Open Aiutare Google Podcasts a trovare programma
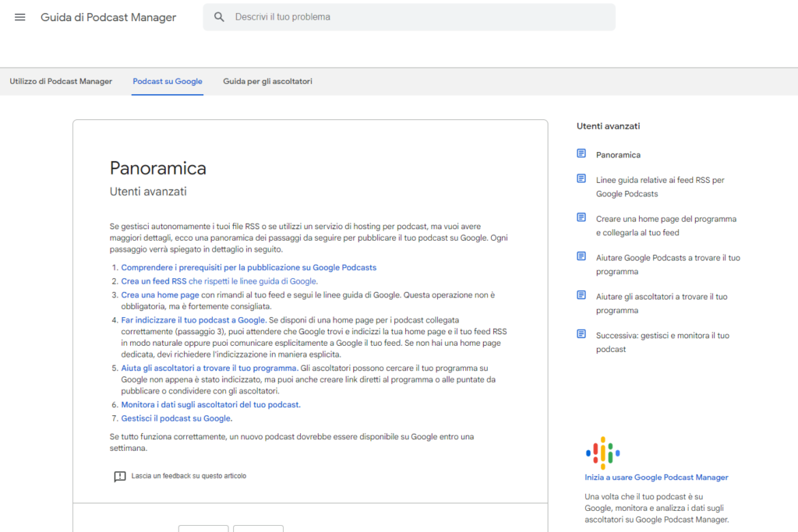 click(668, 265)
